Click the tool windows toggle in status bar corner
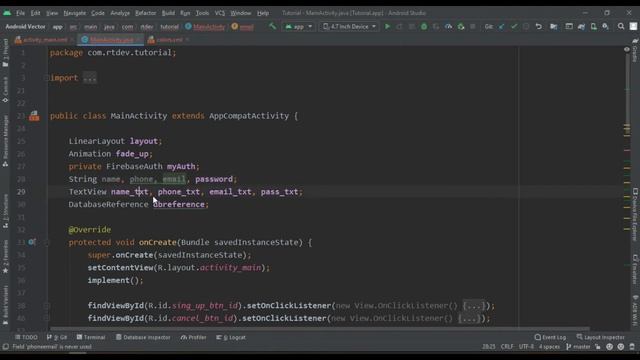Viewport: 640px width, 360px height. click(x=5, y=347)
